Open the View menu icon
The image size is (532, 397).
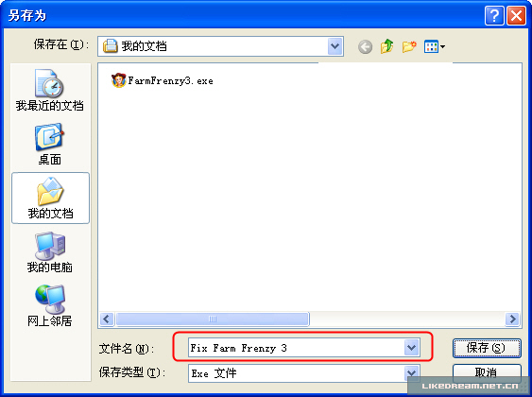[435, 46]
